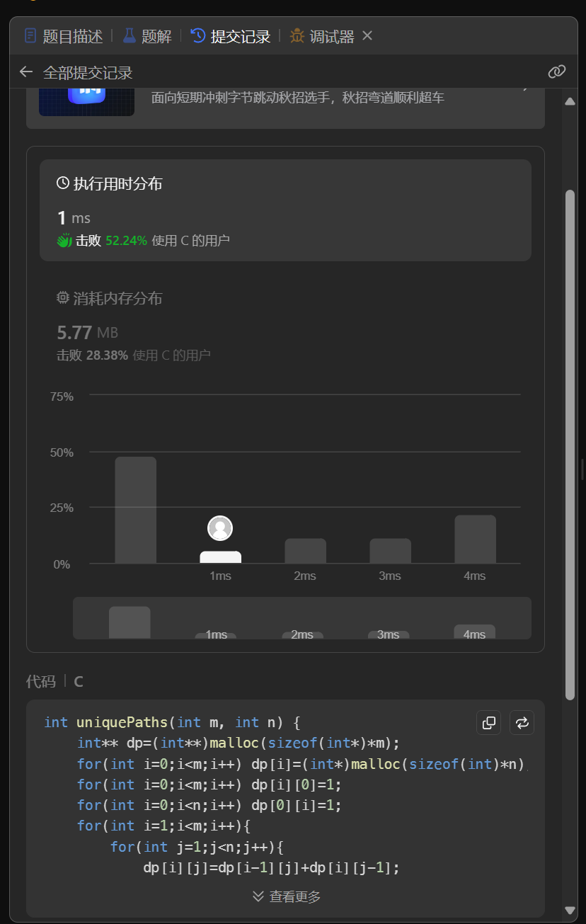Viewport: 586px width, 924px height.
Task: Click the mini range selector below the chart
Action: pos(301,618)
